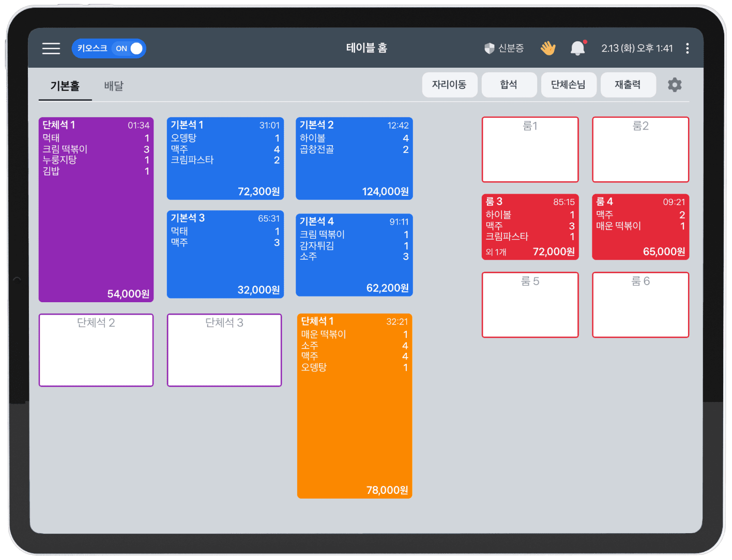Select the empty 룸1 table
The image size is (732, 560).
(530, 149)
